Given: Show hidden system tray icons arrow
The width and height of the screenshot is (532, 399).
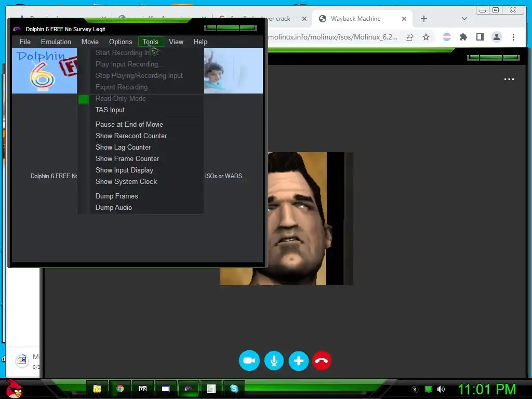Looking at the screenshot, I should pos(415,389).
